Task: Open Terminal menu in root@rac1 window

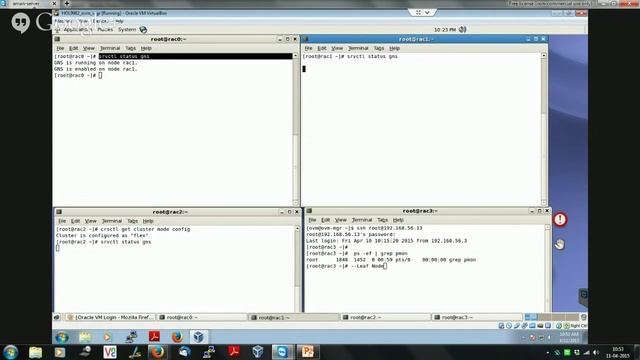Action: [x=358, y=48]
